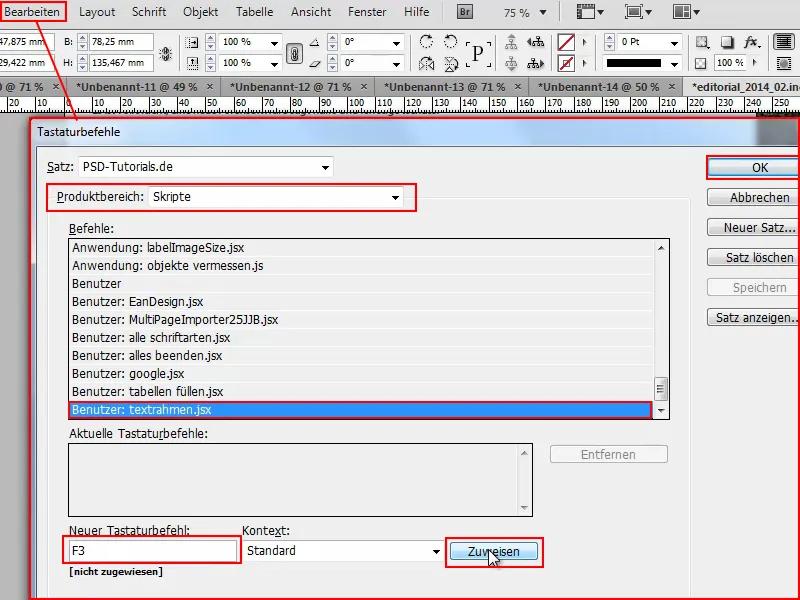This screenshot has height=600, width=800.
Task: Open the screen mode icon menu
Action: (638, 11)
